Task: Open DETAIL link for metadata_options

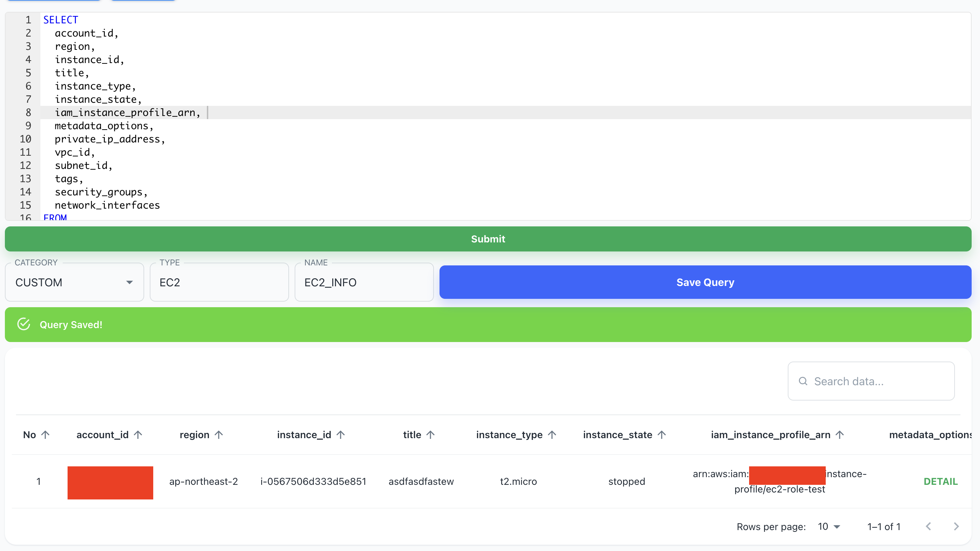Action: pyautogui.click(x=940, y=481)
